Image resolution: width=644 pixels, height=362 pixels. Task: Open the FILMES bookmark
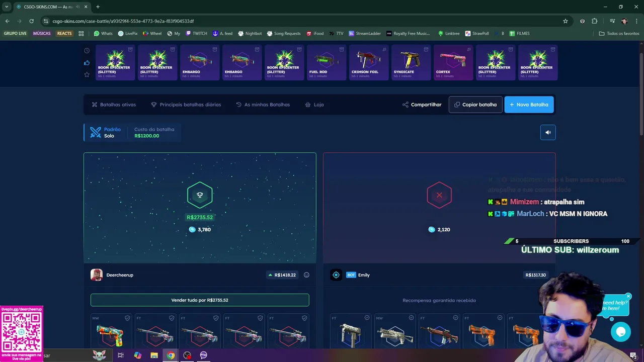pyautogui.click(x=519, y=34)
